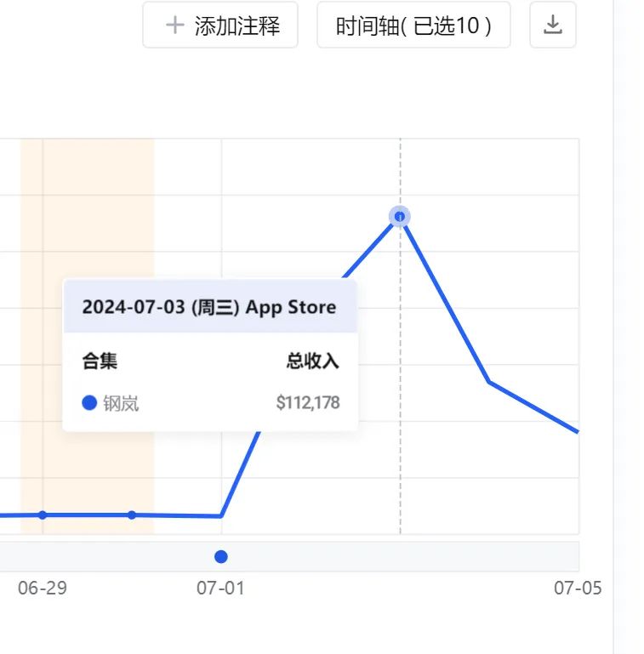Click the $112,178 revenue value
Image resolution: width=644 pixels, height=654 pixels.
click(x=307, y=402)
